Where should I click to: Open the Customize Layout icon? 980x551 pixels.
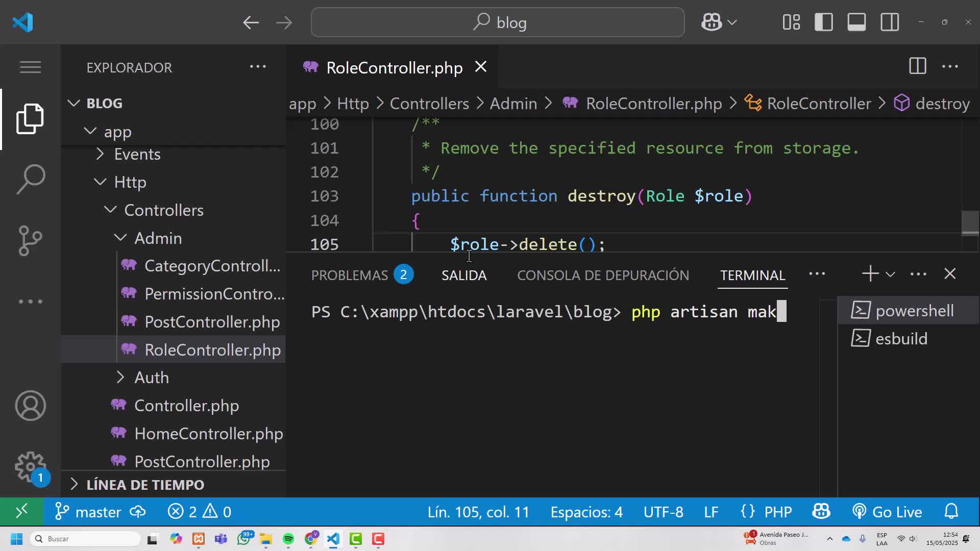point(791,22)
